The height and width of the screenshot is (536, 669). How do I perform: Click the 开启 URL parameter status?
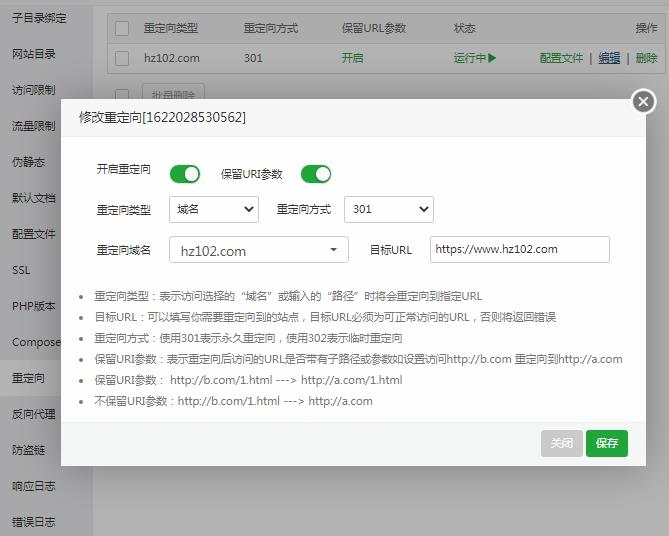[352, 58]
